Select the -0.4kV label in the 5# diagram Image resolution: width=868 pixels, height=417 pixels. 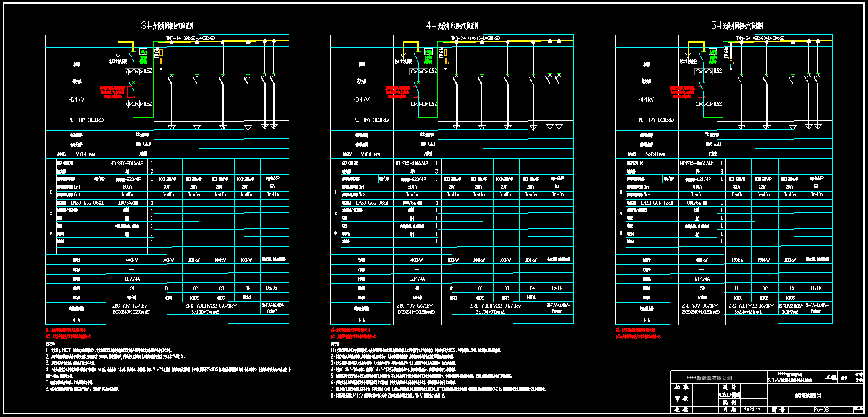click(x=646, y=100)
